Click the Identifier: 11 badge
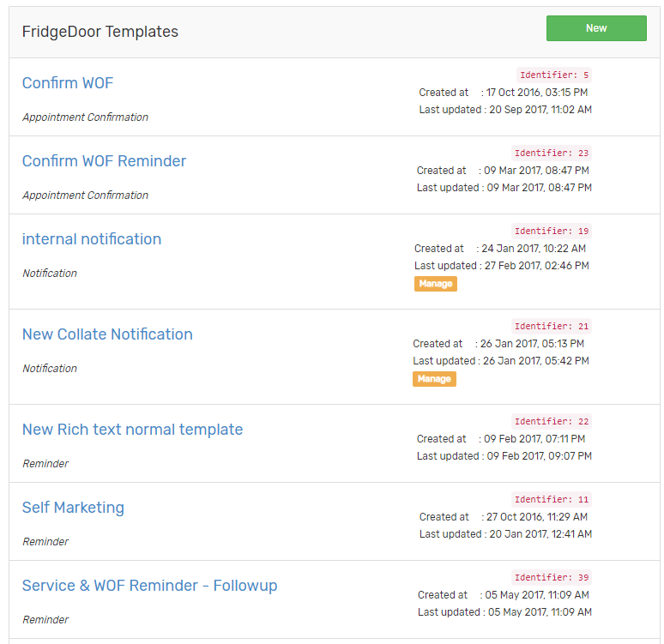Viewport: 664px width, 644px height. tap(552, 500)
